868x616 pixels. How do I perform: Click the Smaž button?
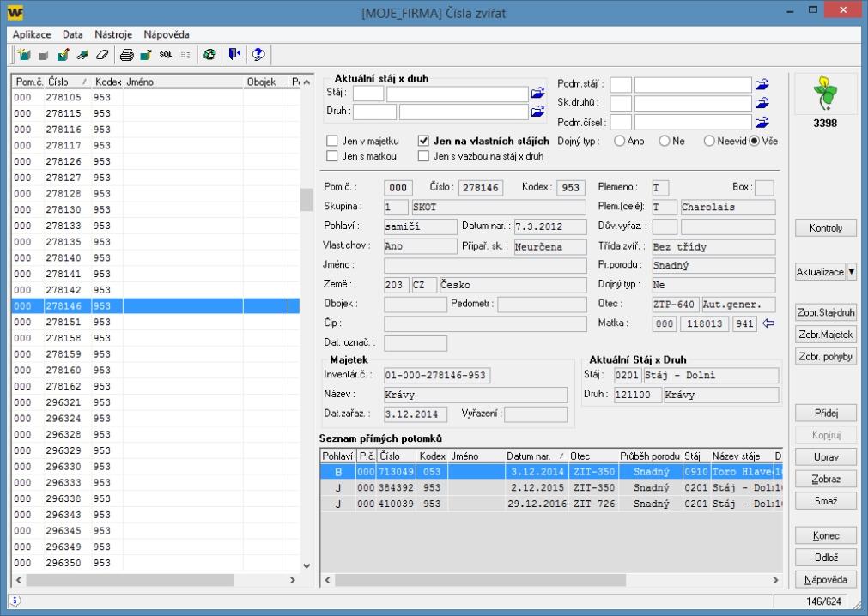tap(825, 501)
